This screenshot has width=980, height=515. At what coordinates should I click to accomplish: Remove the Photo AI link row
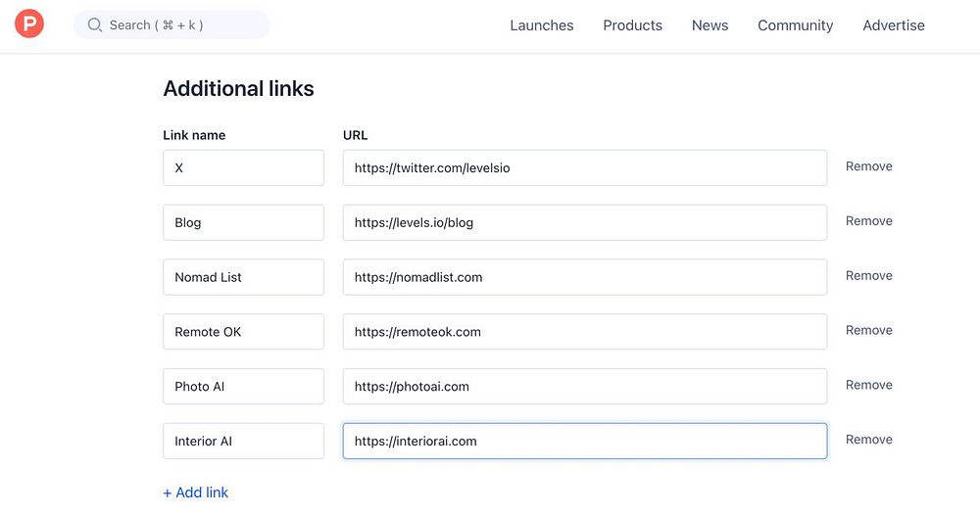click(x=868, y=386)
